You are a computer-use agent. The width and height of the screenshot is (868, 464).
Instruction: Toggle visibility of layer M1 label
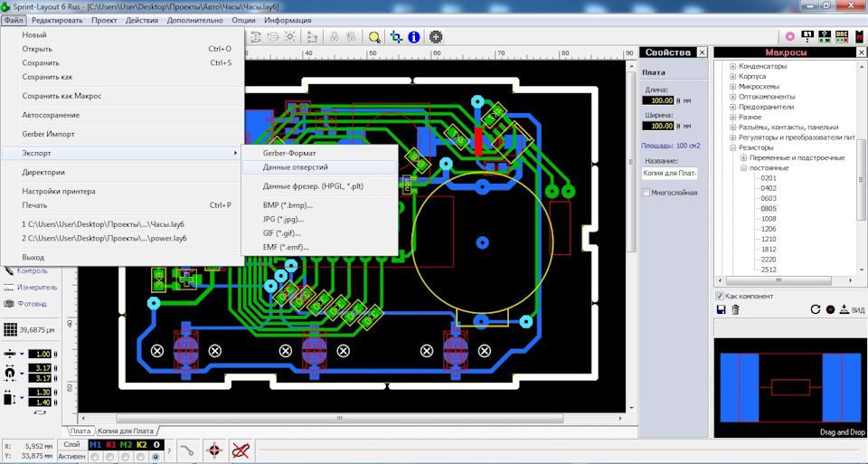click(95, 445)
